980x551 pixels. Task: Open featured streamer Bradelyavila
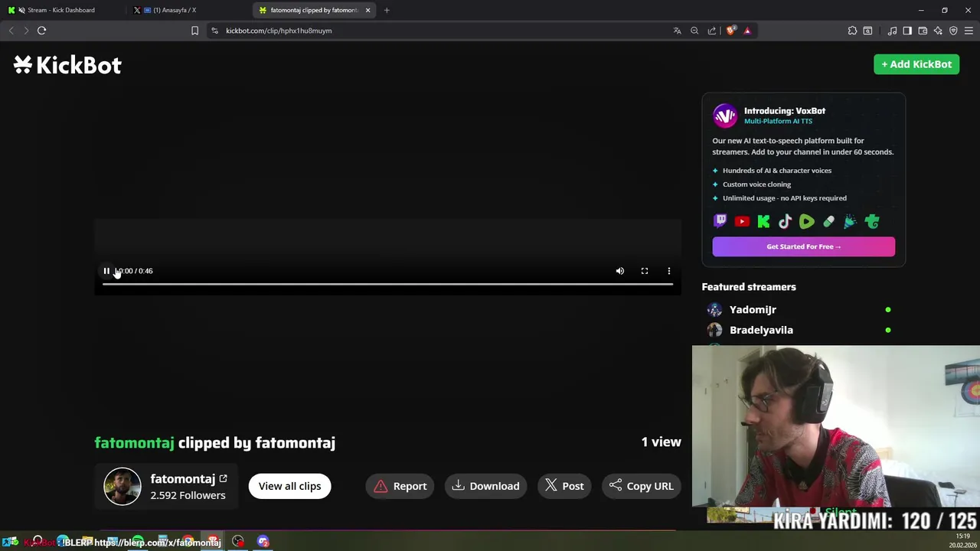coord(761,330)
